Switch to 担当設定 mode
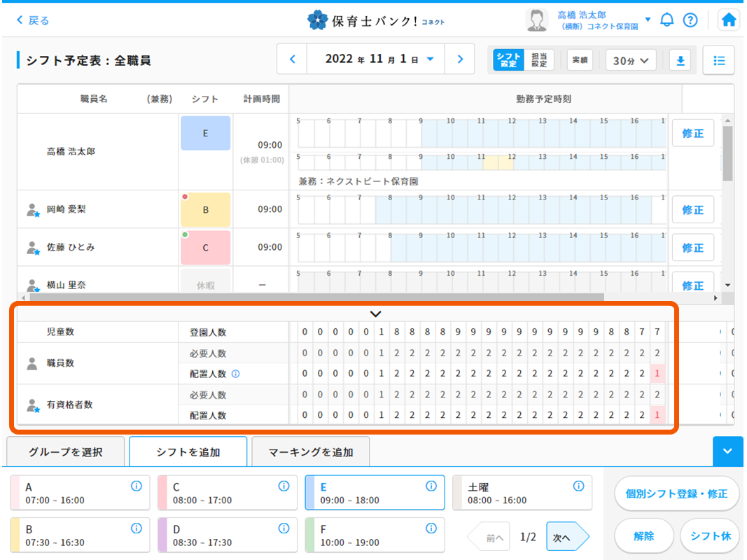Viewport: 747px width, 560px height. (538, 60)
